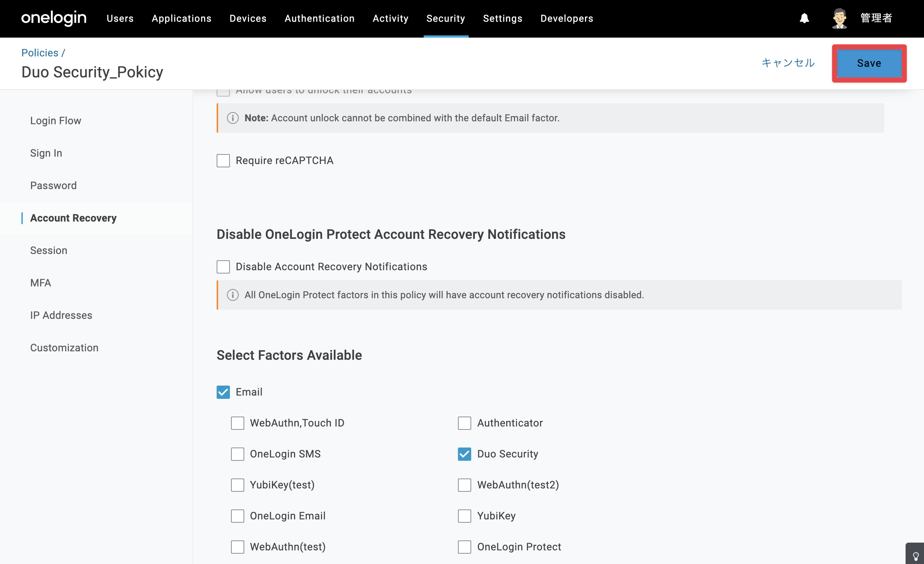The height and width of the screenshot is (564, 924).
Task: Check the YubiKey(test) factor
Action: (x=237, y=485)
